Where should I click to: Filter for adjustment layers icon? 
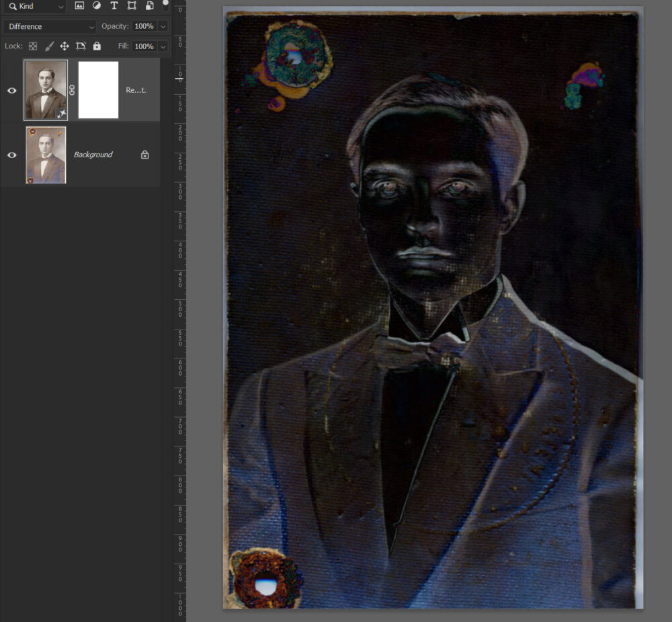click(97, 6)
